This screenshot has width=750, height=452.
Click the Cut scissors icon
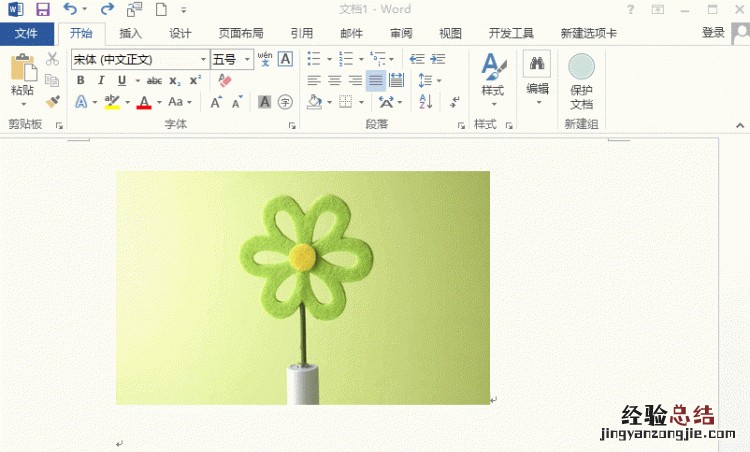click(53, 60)
